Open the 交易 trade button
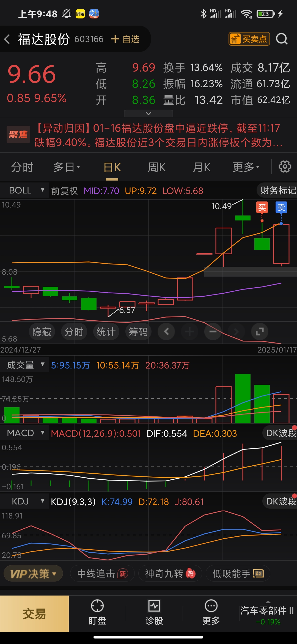Image resolution: width=297 pixels, height=644 pixels. pos(34,614)
